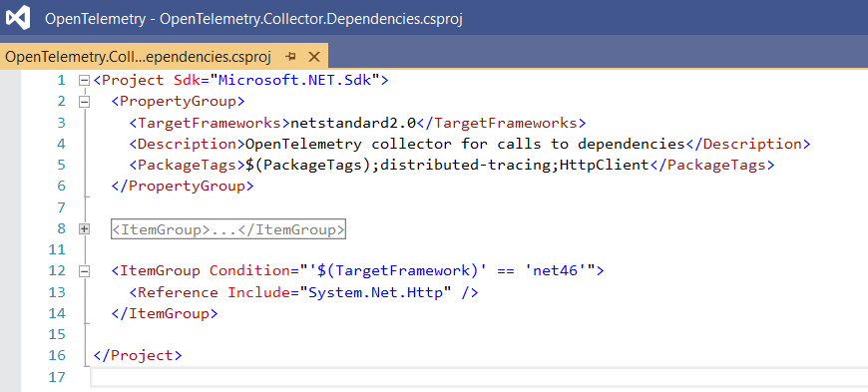
Task: Click the "Microsoft.NET.Sdk" attribute value
Action: pyautogui.click(x=294, y=80)
